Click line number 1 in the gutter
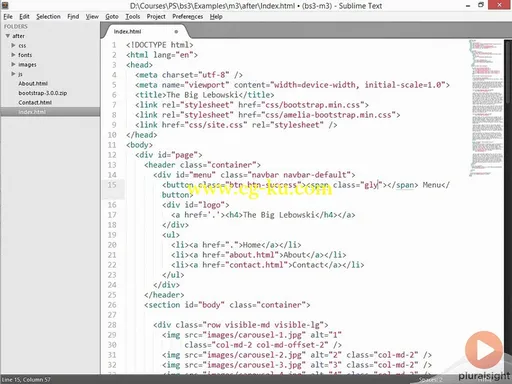 click(x=114, y=45)
